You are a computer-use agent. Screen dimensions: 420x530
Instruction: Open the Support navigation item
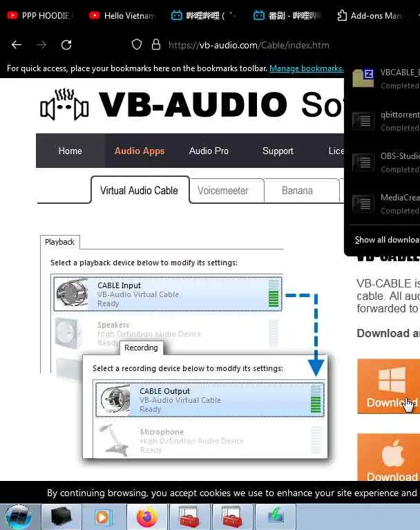[278, 151]
